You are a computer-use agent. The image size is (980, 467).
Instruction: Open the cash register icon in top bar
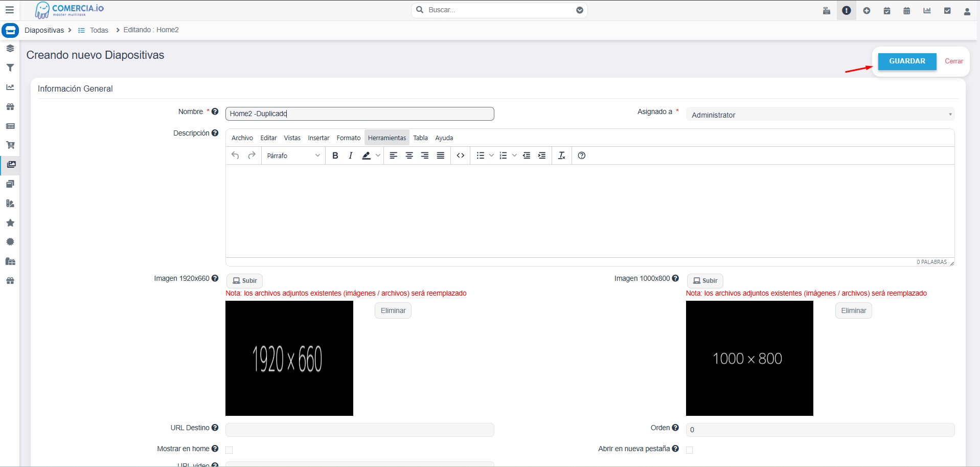point(827,11)
